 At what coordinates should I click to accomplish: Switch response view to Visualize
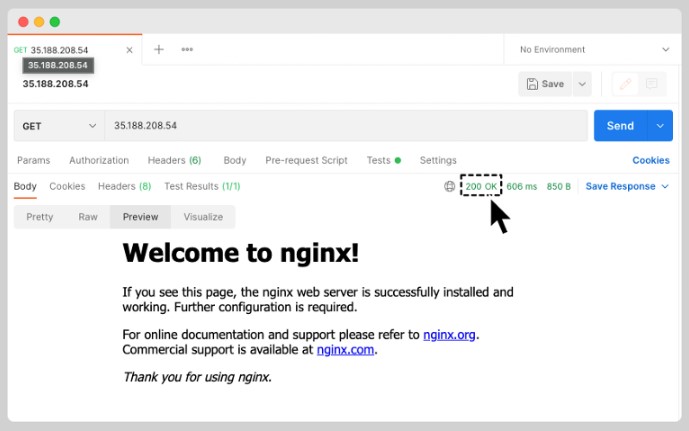(x=203, y=217)
